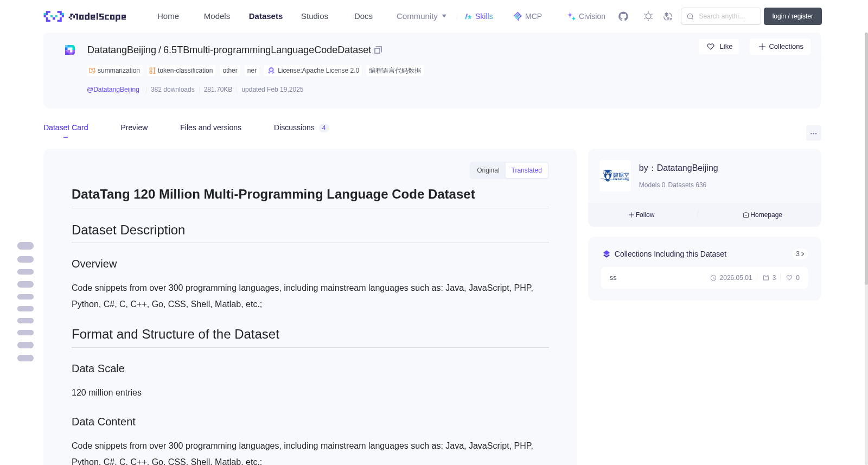Click the DatatangBeijing owner name in the title
The image size is (868, 465).
click(122, 50)
